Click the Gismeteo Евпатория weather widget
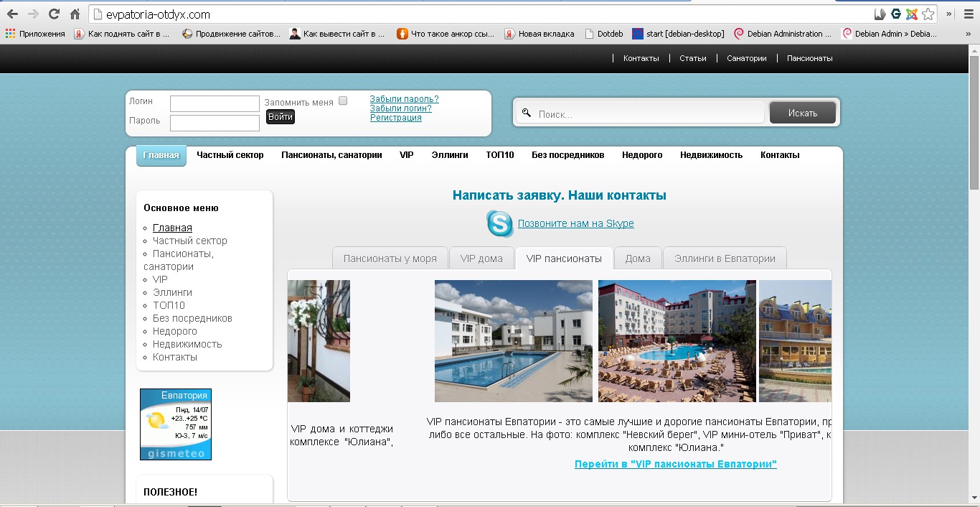The width and height of the screenshot is (980, 507). pyautogui.click(x=176, y=424)
